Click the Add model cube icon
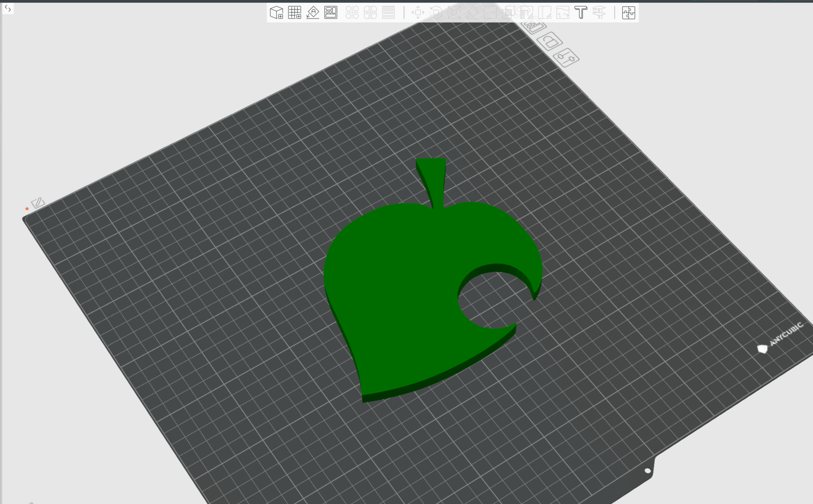Viewport: 813px width, 504px height. [276, 12]
